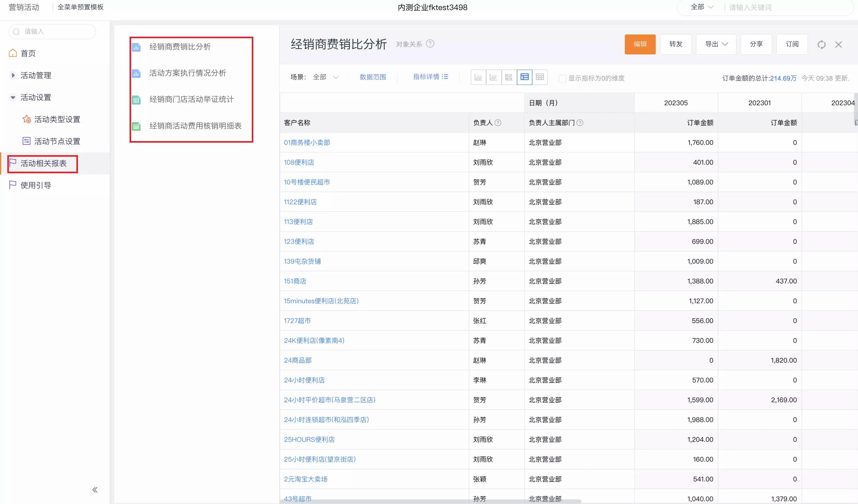Open the 营销活动 menu
This screenshot has height=504, width=858.
24,7
